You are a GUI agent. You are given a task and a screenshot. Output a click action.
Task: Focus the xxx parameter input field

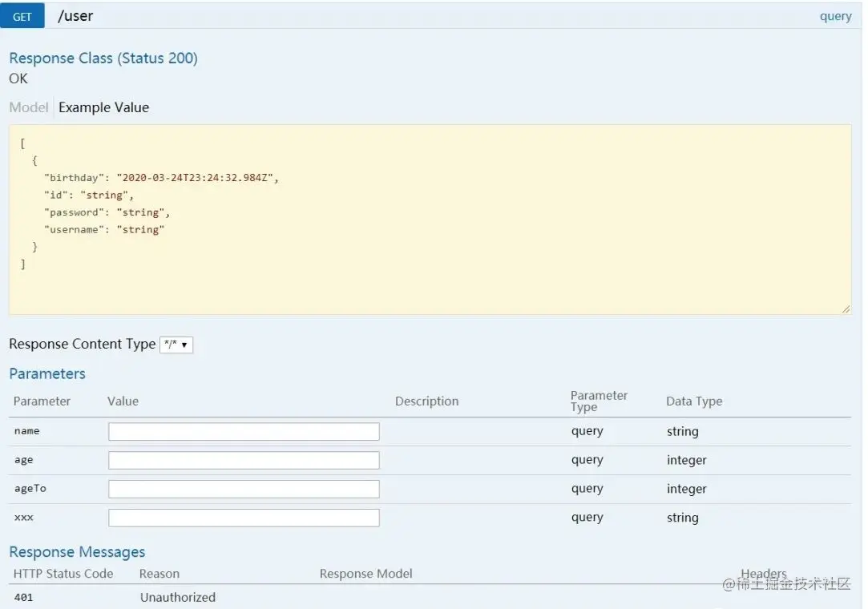pyautogui.click(x=244, y=518)
